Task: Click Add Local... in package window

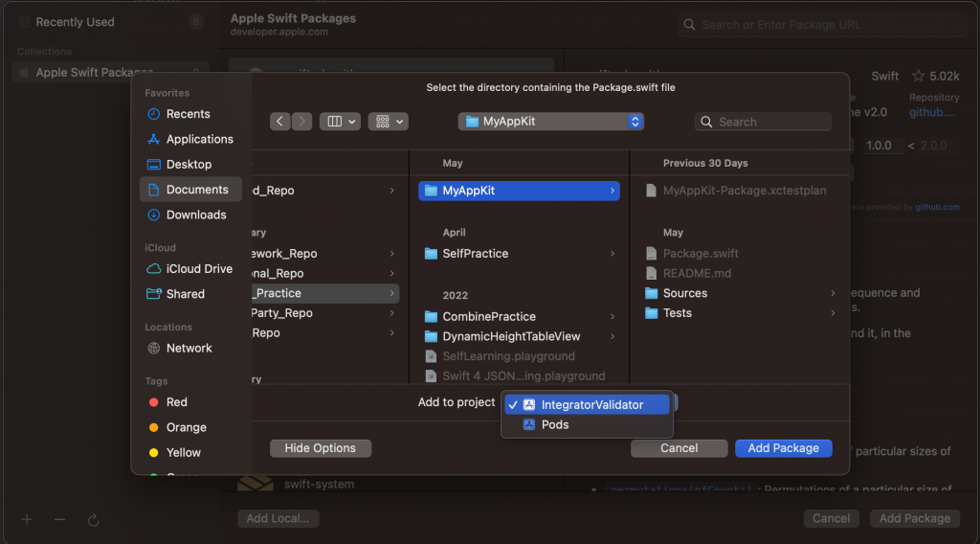Action: [x=278, y=518]
